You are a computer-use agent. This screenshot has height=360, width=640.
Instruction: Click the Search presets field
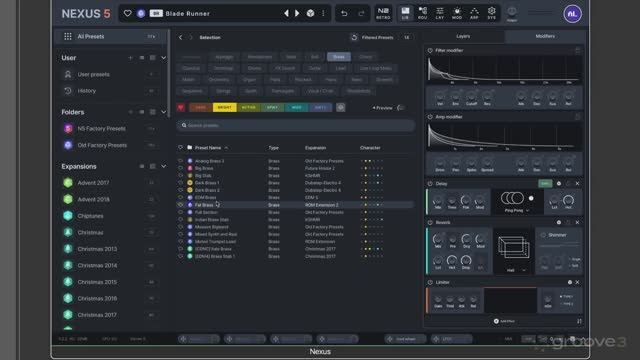[296, 125]
